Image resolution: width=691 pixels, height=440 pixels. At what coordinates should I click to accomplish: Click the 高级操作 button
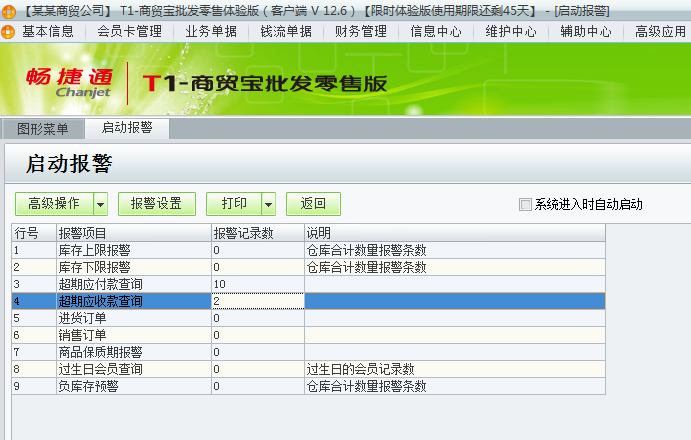(54, 204)
